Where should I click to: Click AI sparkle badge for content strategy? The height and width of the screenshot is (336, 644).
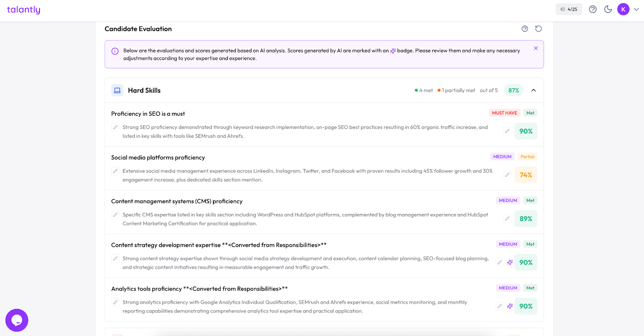coord(510,262)
